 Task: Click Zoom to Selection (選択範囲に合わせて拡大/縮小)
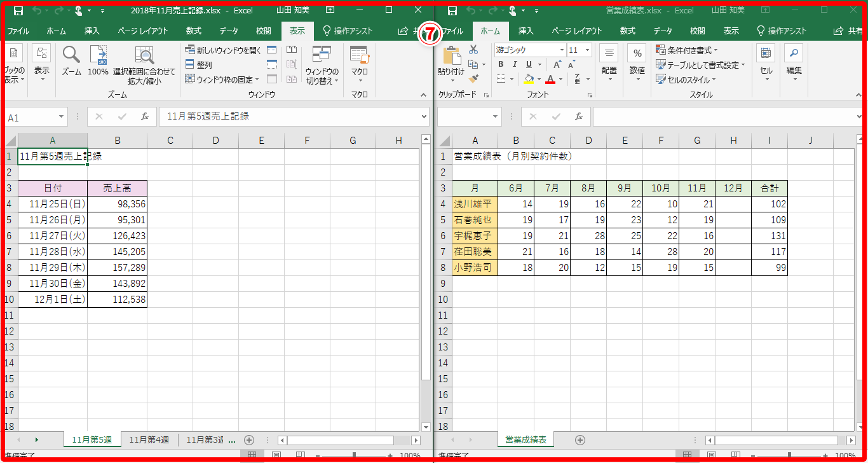tap(144, 66)
